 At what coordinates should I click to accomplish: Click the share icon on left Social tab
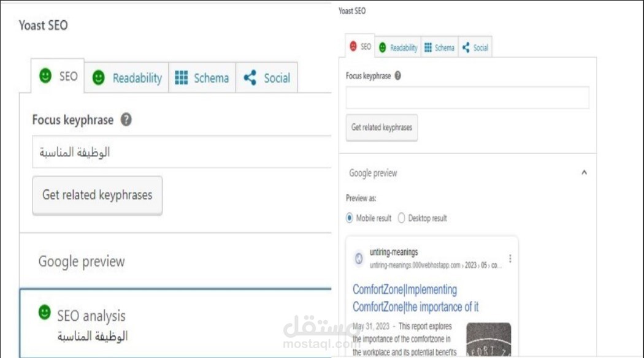[250, 78]
